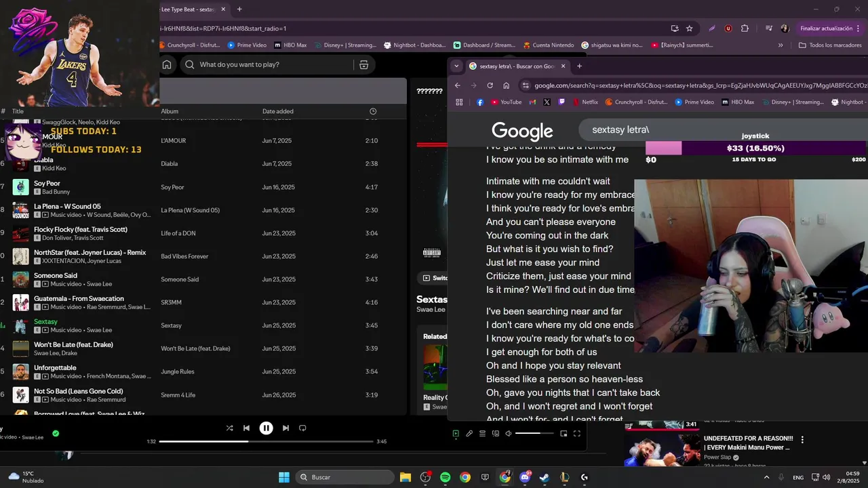Image resolution: width=868 pixels, height=488 pixels.
Task: Sort playlist by duration clock icon
Action: (373, 111)
